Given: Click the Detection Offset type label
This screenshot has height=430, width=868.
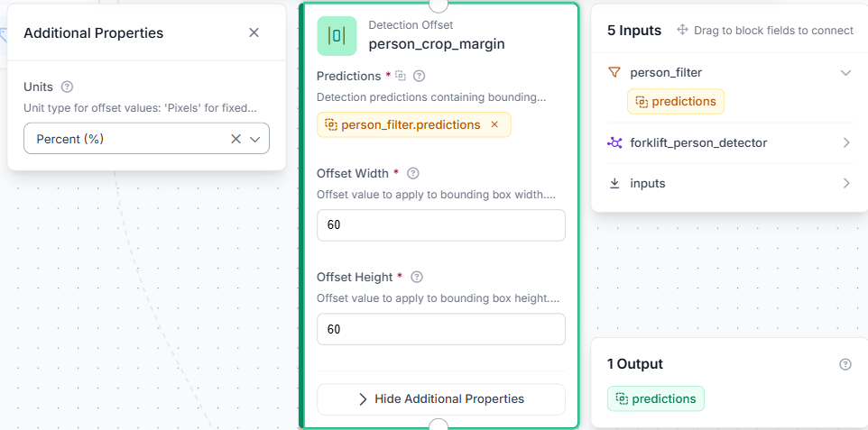Looking at the screenshot, I should (411, 25).
